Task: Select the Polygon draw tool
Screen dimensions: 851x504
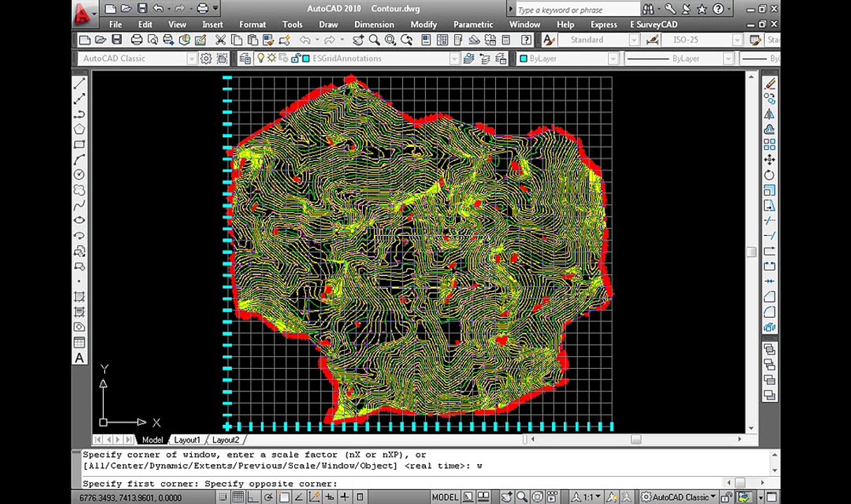Action: 79,129
